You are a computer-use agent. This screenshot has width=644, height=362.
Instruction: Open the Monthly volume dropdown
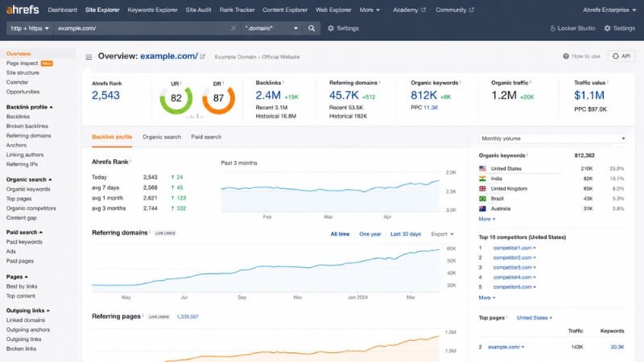click(553, 138)
